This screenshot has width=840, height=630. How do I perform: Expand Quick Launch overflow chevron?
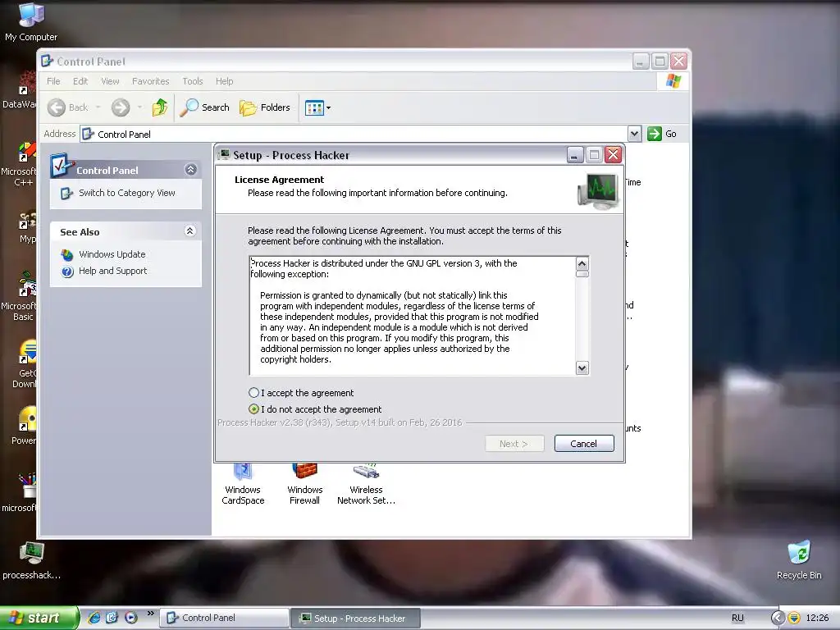[151, 614]
